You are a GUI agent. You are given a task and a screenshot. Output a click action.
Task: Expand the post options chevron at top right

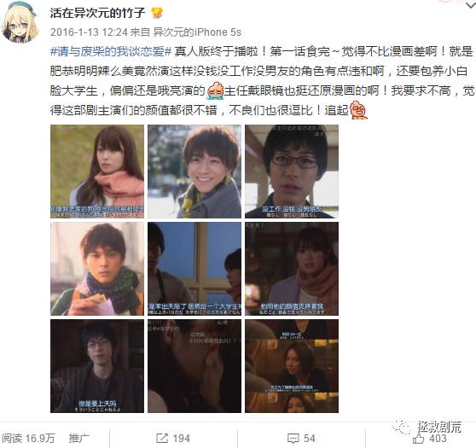click(x=471, y=4)
